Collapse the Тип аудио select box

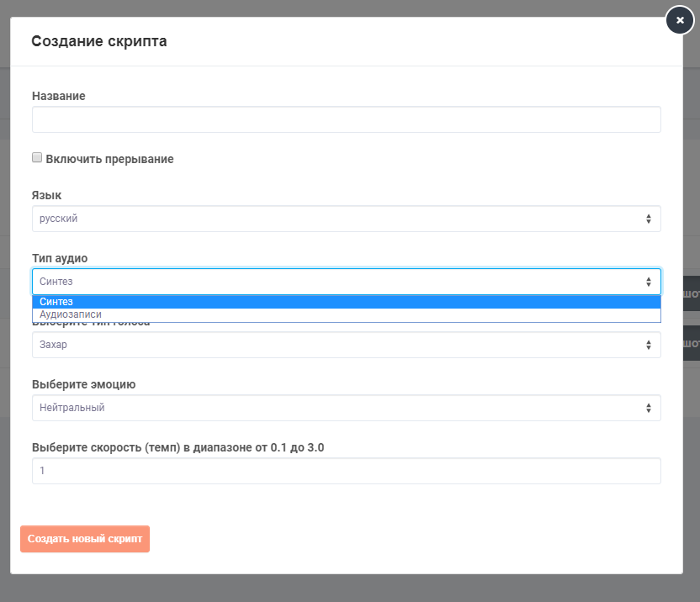[337, 282]
